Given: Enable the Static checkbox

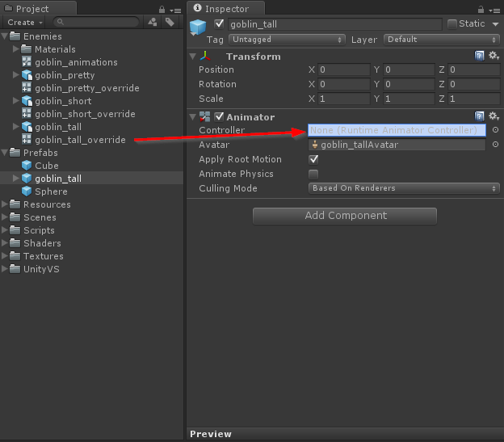Looking at the screenshot, I should pyautogui.click(x=452, y=24).
